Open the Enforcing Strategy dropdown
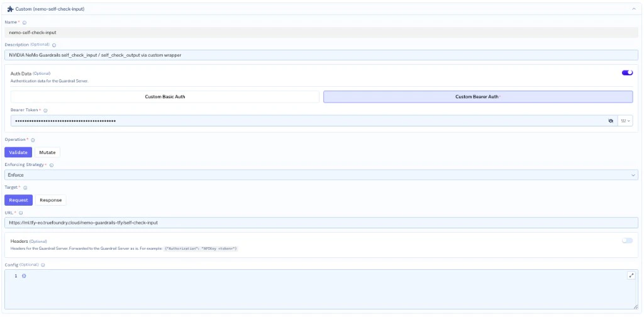The height and width of the screenshot is (317, 644). tap(321, 175)
